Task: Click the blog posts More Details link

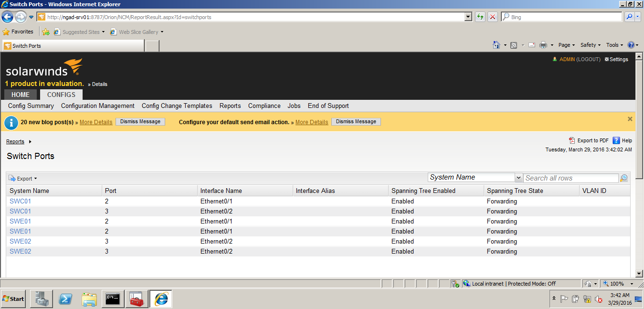Action: coord(96,122)
